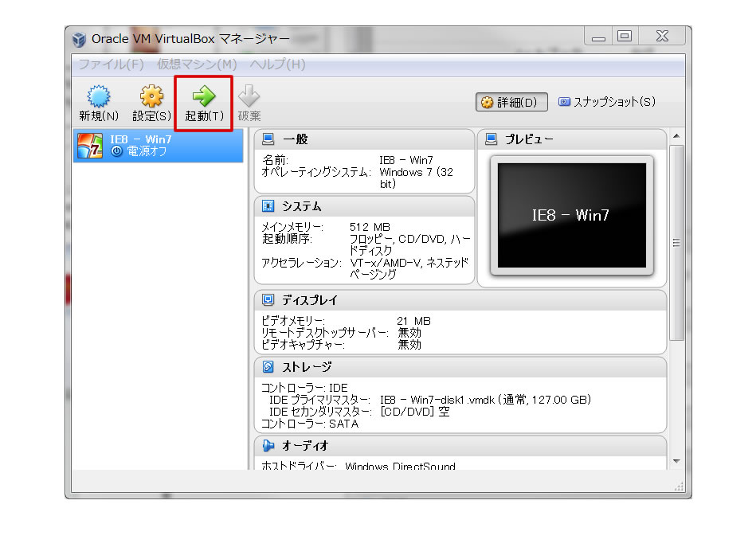
Task: Click the プレビュー header title
Action: 529,139
